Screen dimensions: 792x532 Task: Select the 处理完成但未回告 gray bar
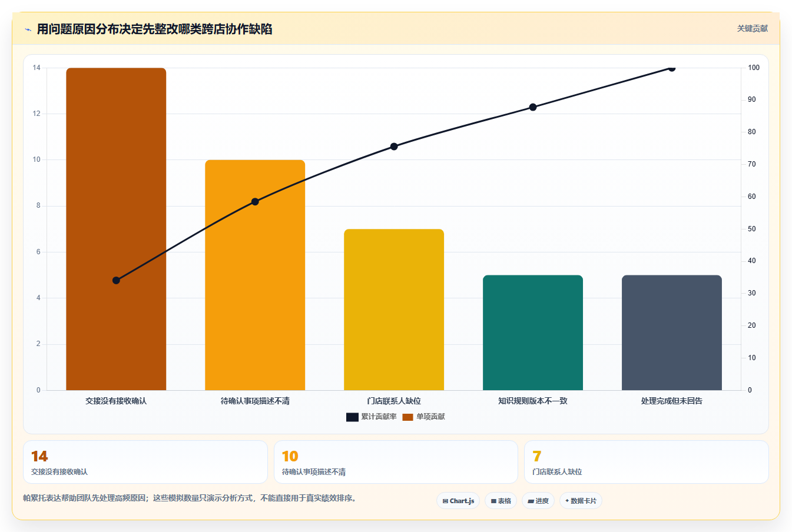click(x=672, y=332)
